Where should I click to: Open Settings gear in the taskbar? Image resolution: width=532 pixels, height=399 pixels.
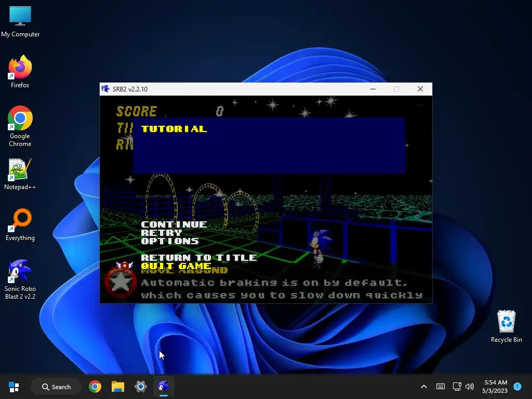click(x=140, y=387)
